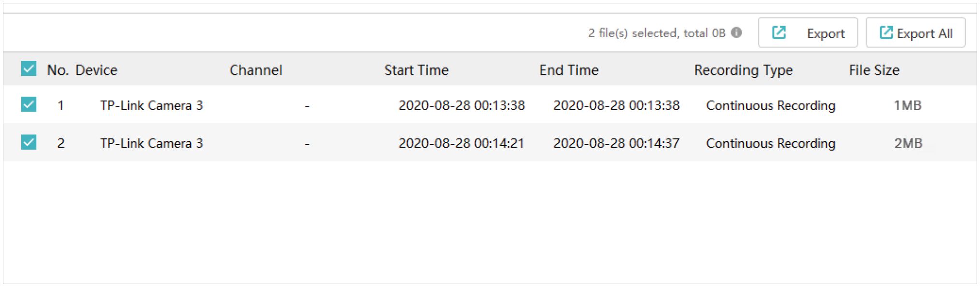Viewport: 980px width, 287px height.
Task: Click the 2MB file size cell
Action: 908,143
